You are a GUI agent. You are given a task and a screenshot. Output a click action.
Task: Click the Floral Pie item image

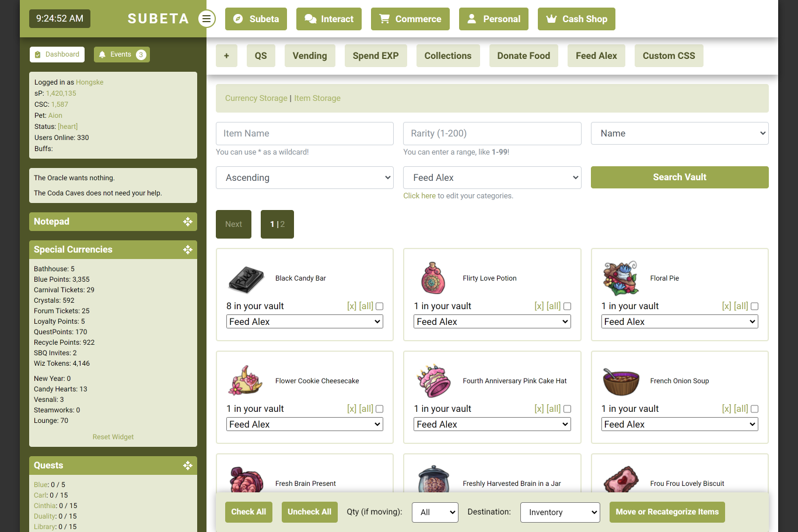click(x=621, y=278)
